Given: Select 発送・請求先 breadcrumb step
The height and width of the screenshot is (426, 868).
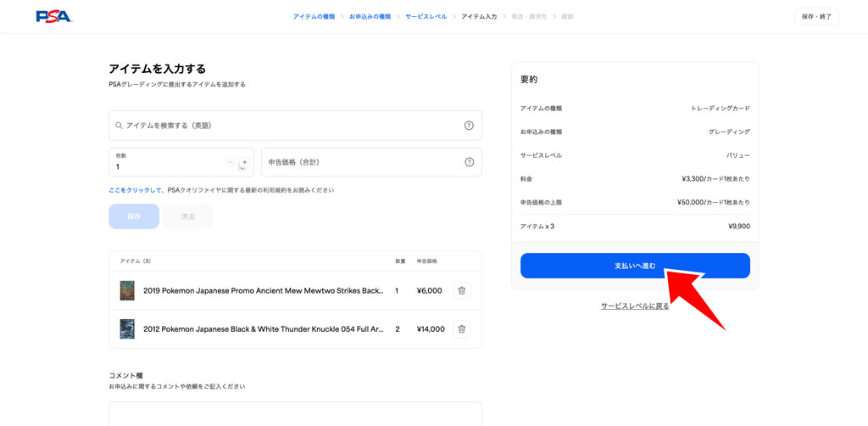Looking at the screenshot, I should pos(529,17).
